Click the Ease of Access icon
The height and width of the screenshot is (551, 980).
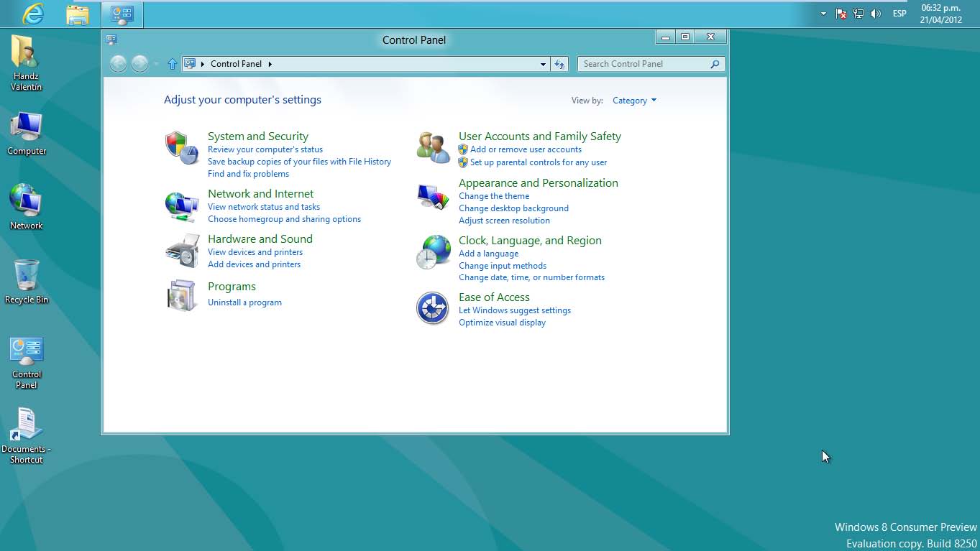pos(433,309)
